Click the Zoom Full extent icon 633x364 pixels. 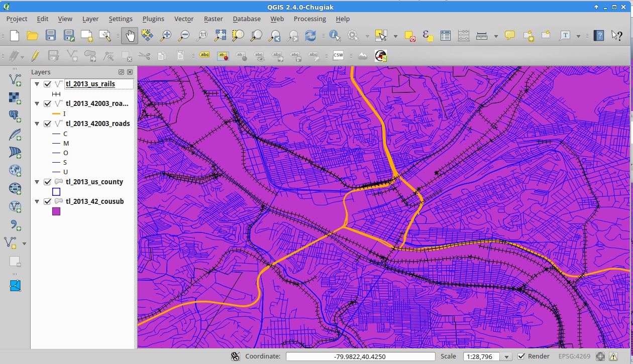(x=220, y=36)
